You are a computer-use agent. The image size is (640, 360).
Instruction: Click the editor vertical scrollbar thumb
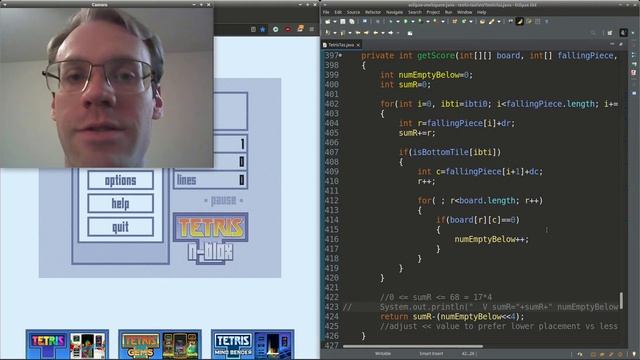[x=621, y=300]
